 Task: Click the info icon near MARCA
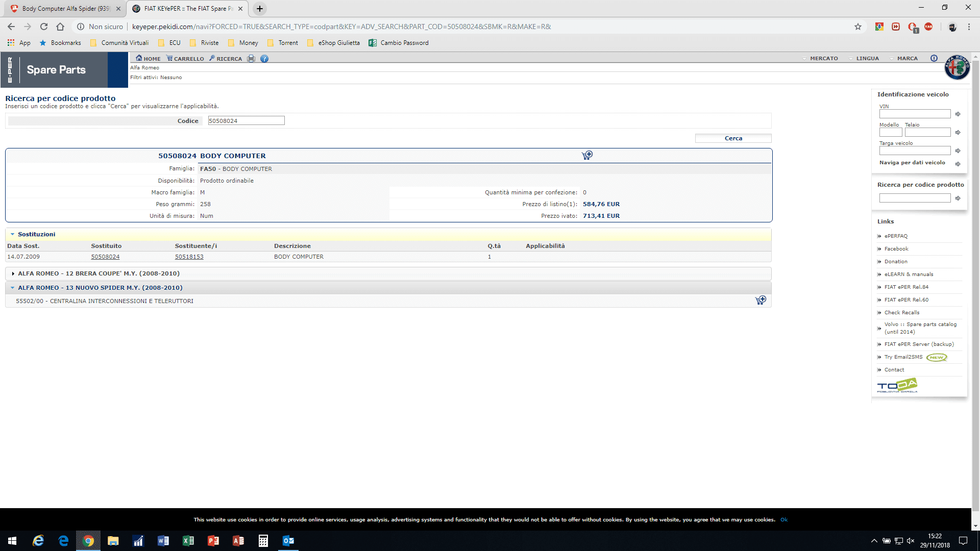(934, 58)
